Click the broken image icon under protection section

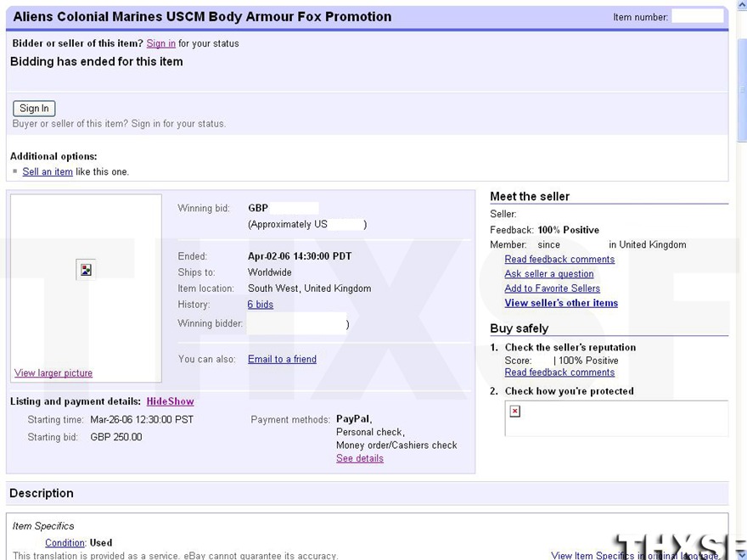(515, 412)
